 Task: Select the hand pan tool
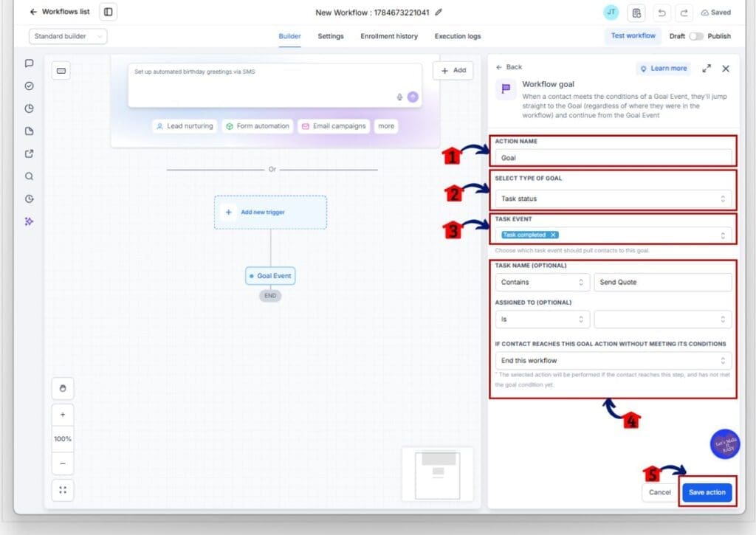(63, 388)
